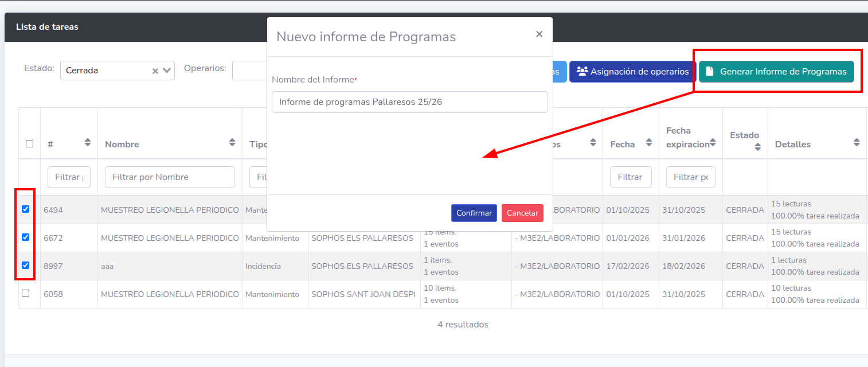Click the red Cancelar button

click(522, 213)
